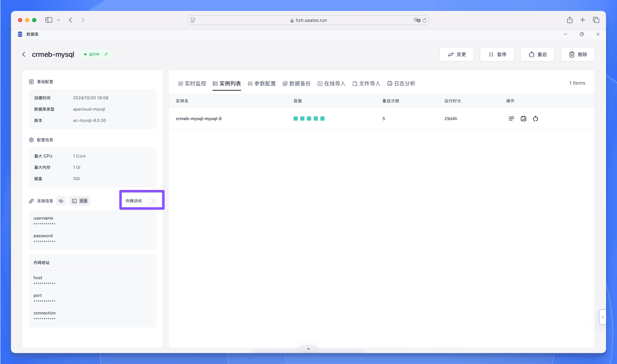
Task: Click the ac-mysql-8.0.30 version value
Action: (x=89, y=120)
